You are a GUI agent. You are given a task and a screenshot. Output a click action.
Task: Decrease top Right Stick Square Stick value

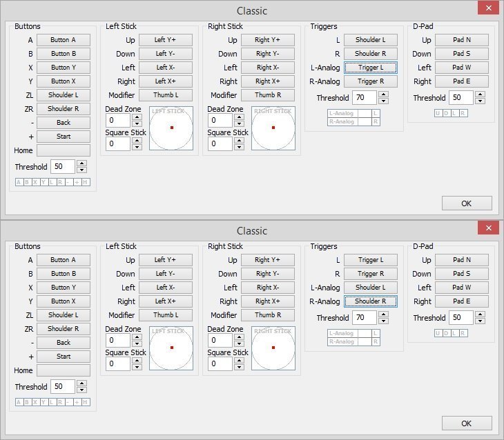click(239, 147)
